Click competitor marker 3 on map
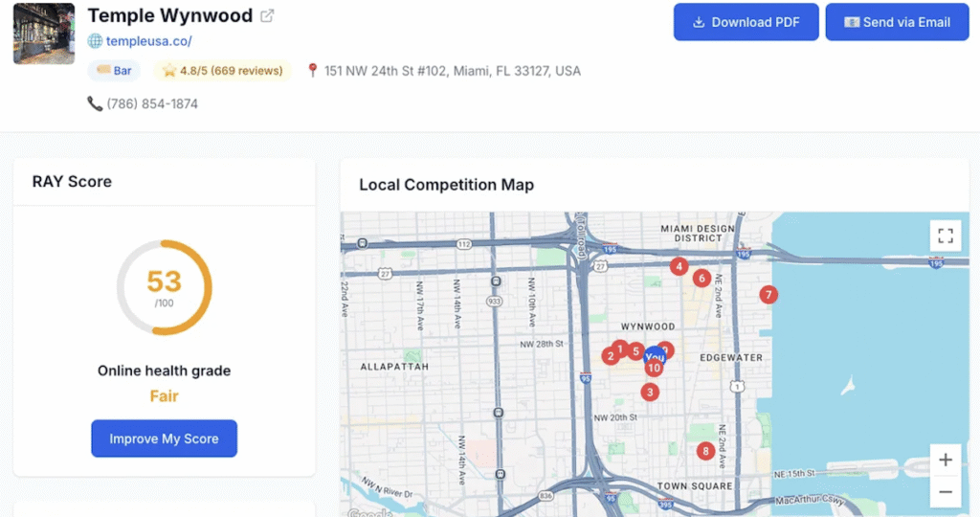 point(651,392)
